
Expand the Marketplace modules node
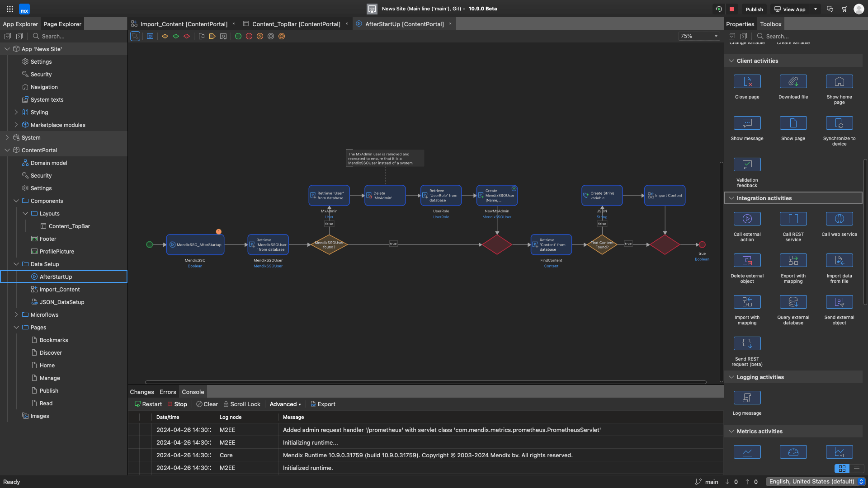[16, 125]
